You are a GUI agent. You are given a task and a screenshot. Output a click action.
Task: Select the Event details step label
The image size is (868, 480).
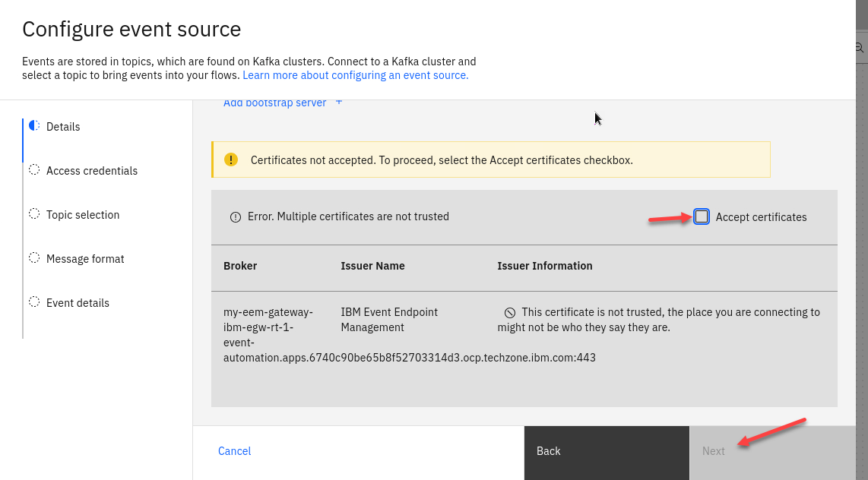pyautogui.click(x=78, y=303)
